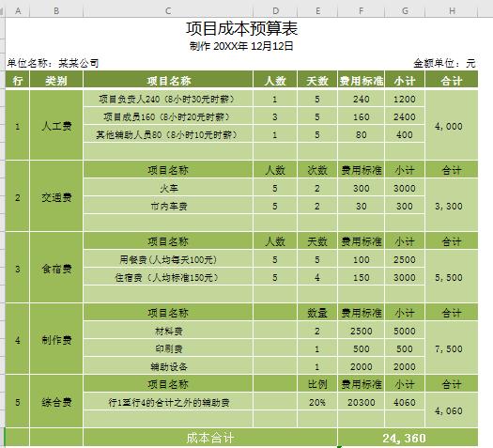493x448 pixels.
Task: Click the 次数 header in 交通费 section
Action: click(x=317, y=170)
